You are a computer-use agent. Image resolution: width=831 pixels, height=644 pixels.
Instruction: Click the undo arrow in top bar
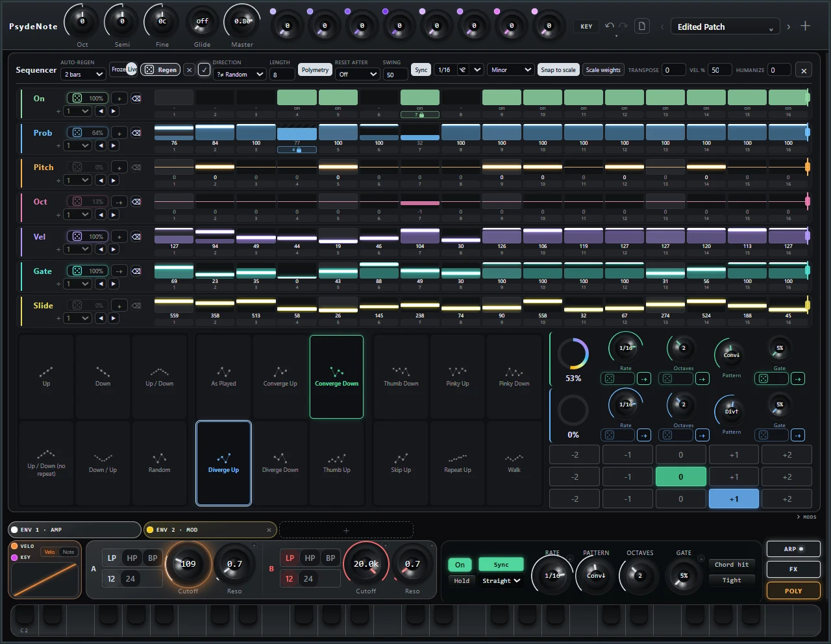coord(609,26)
